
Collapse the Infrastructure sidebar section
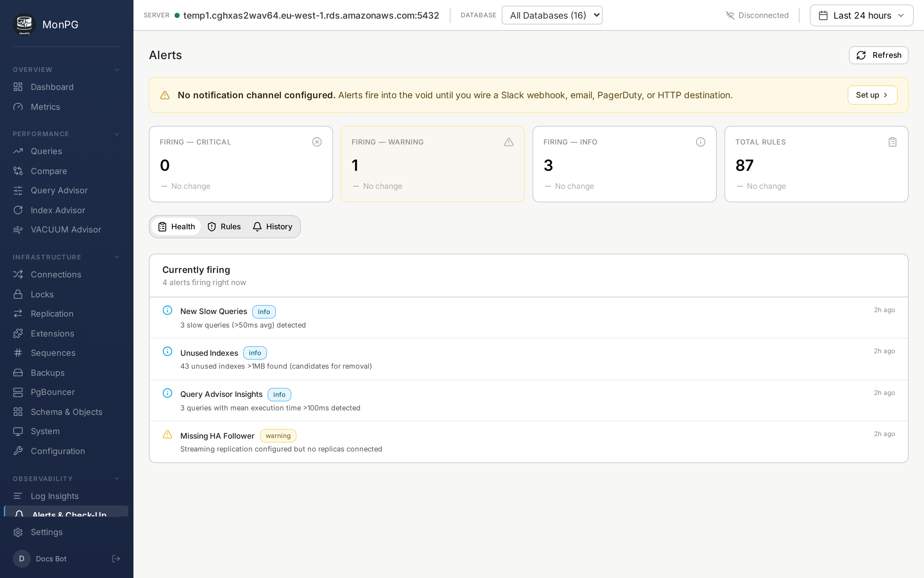(117, 257)
